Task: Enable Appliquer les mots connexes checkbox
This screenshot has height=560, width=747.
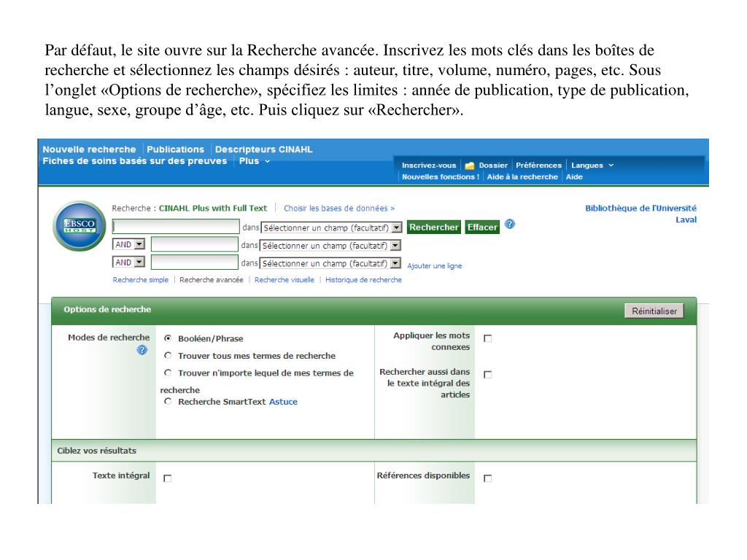Action: click(488, 338)
